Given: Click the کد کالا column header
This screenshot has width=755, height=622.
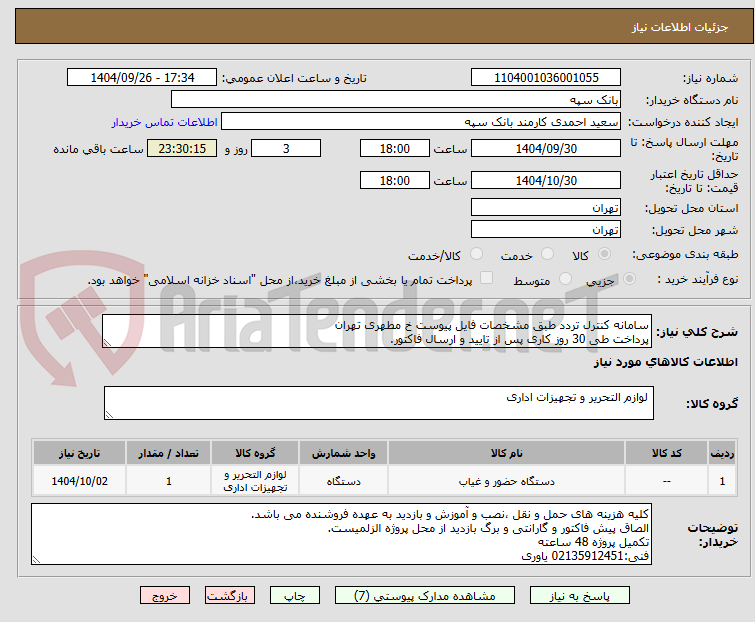Looking at the screenshot, I should pyautogui.click(x=666, y=453).
